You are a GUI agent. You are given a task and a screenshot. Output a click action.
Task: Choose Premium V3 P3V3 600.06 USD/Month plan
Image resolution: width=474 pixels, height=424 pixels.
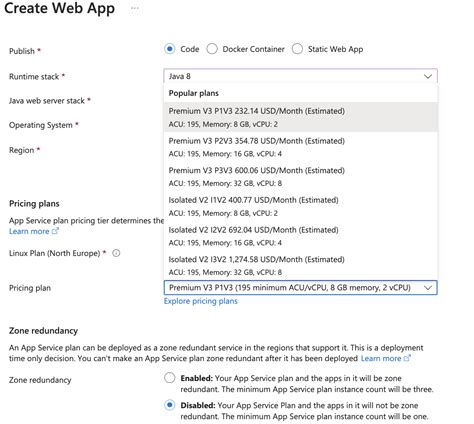[x=300, y=176]
